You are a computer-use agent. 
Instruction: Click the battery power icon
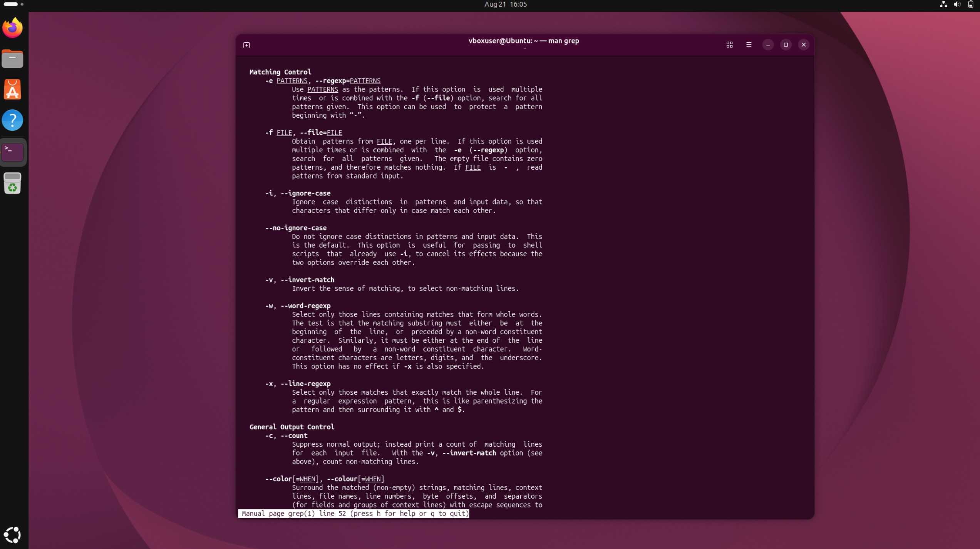[970, 4]
